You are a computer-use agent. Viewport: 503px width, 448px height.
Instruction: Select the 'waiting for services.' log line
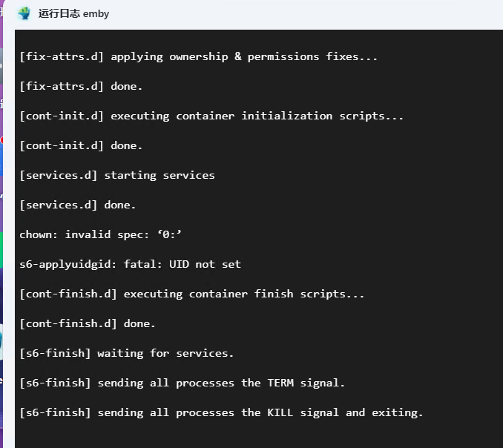[x=126, y=353]
